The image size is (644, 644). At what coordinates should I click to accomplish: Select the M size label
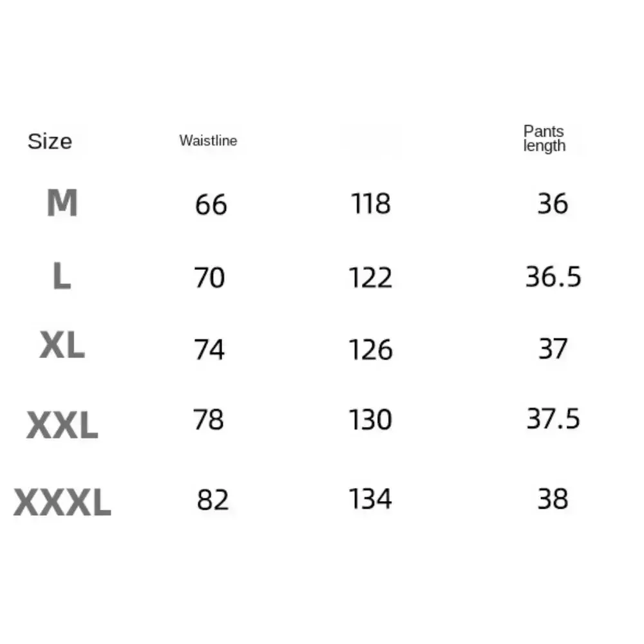pyautogui.click(x=62, y=202)
